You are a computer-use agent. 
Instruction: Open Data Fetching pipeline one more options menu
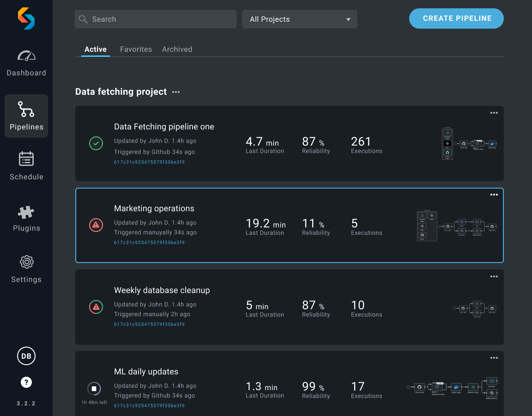[x=494, y=113]
